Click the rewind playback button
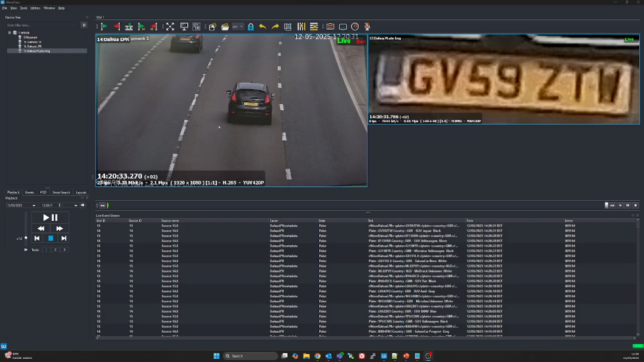Viewport: 644px width, 362px height. click(41, 229)
